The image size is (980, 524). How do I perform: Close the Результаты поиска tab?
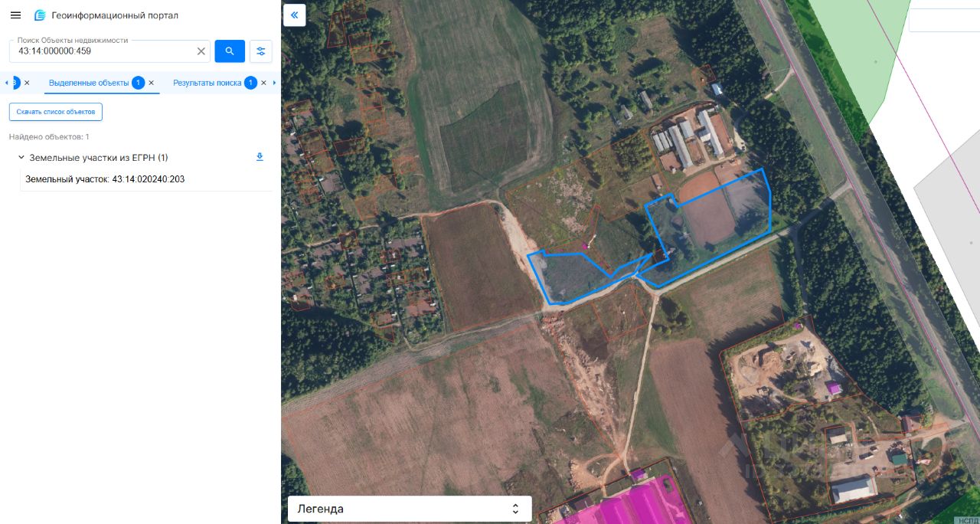(x=263, y=83)
